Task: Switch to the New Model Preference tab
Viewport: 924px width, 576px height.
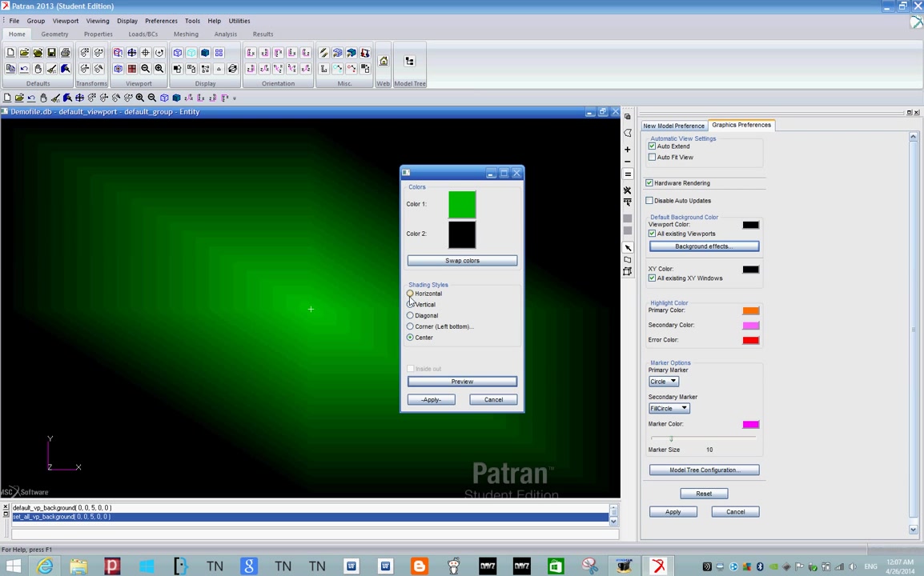Action: pos(673,126)
